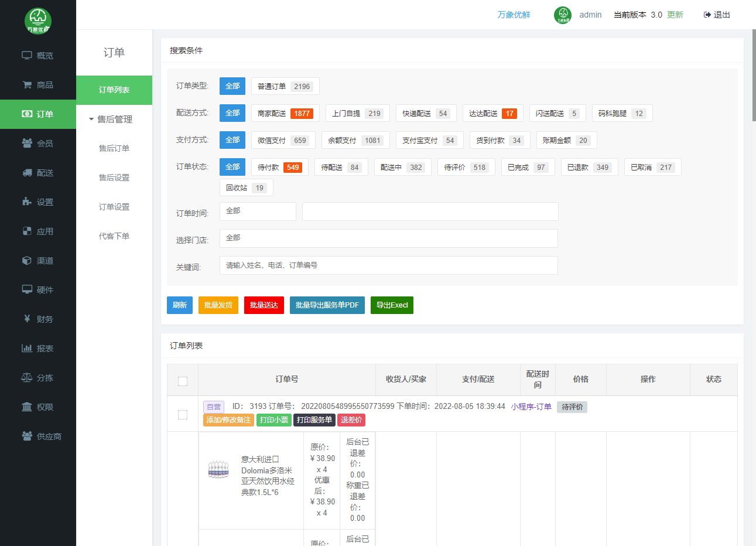Open the 选择门店 store dropdown
Image resolution: width=756 pixels, height=546 pixels.
point(388,238)
